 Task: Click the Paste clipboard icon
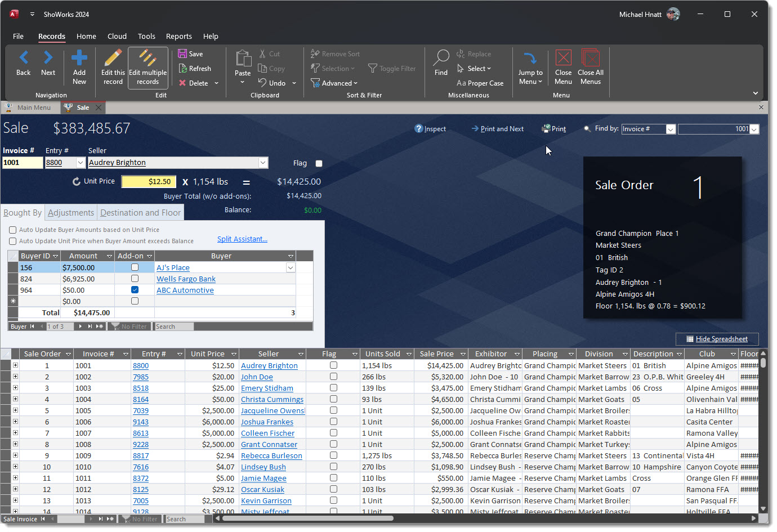tap(243, 57)
